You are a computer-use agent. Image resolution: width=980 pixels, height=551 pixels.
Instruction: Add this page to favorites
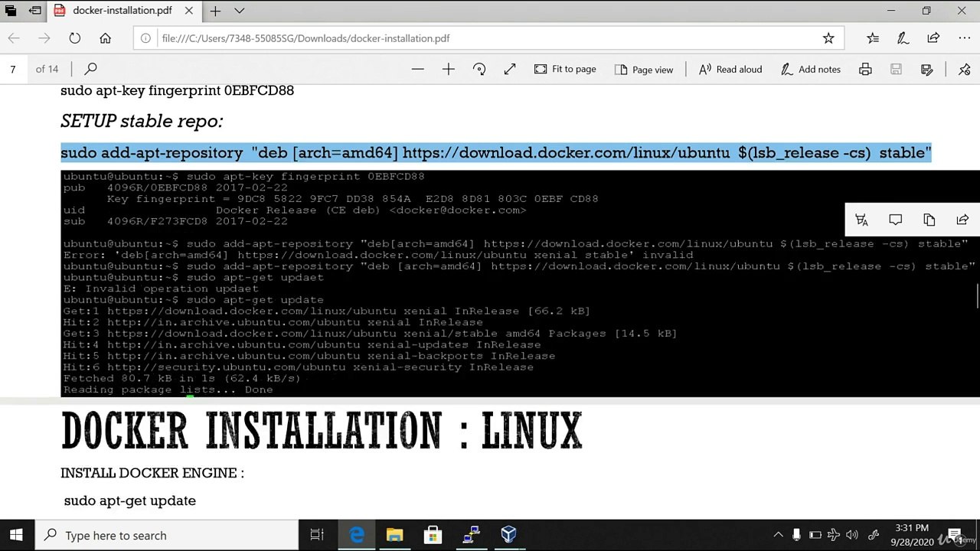pos(828,38)
